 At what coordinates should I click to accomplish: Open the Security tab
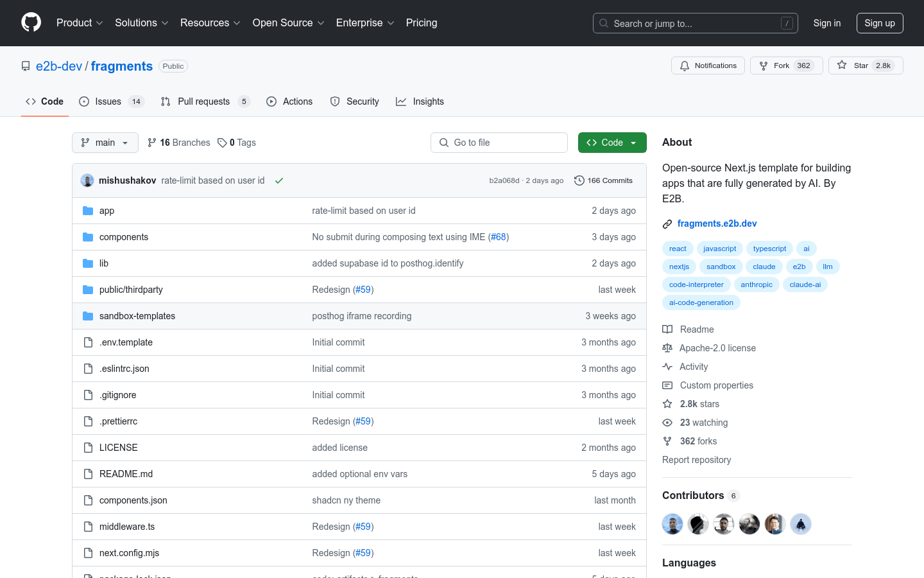point(354,101)
